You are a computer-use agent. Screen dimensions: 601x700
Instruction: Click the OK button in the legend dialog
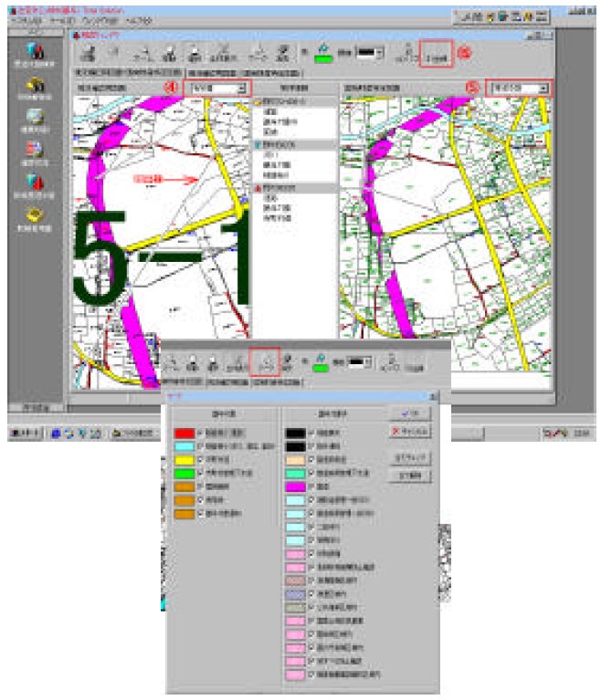pyautogui.click(x=408, y=413)
